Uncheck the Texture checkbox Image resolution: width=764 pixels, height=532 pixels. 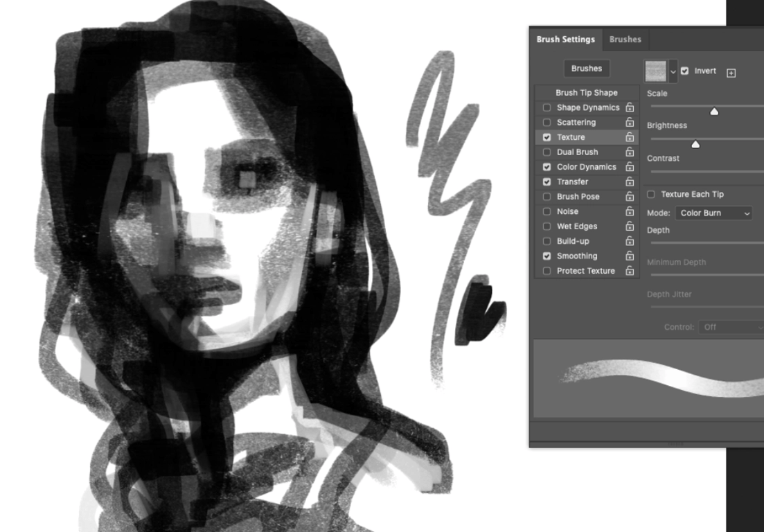[547, 137]
